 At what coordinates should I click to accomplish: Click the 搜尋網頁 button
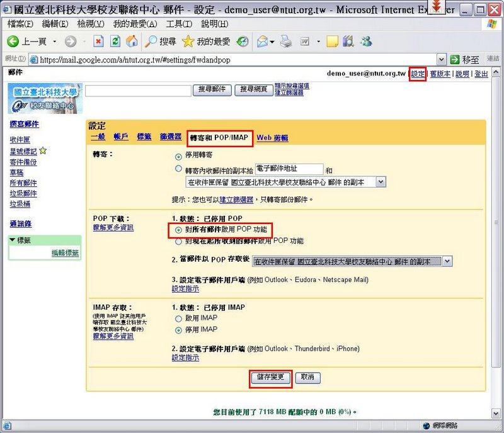click(254, 90)
